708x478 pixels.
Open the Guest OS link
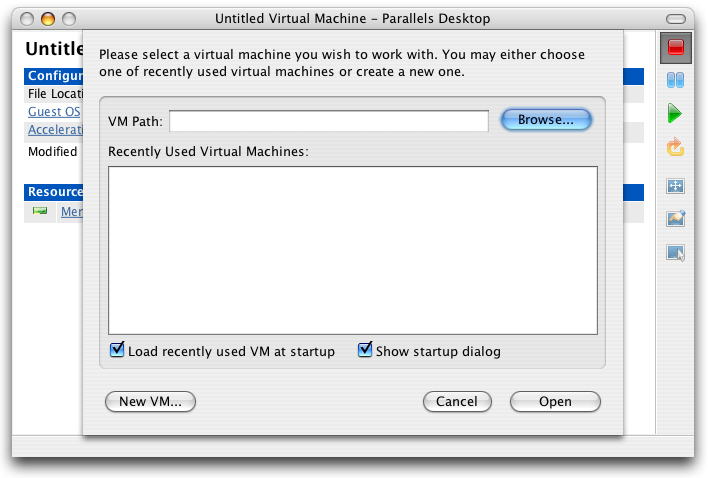[x=54, y=111]
